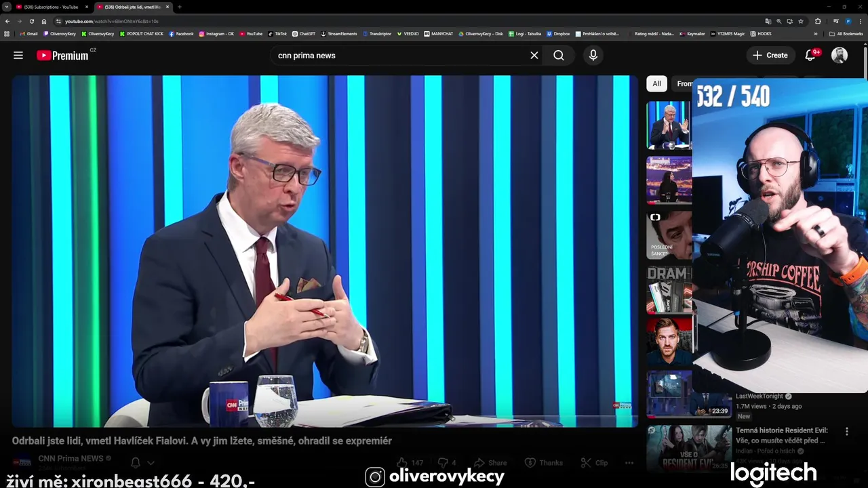Click the video player to pause
Image resolution: width=868 pixels, height=488 pixels.
pyautogui.click(x=325, y=251)
